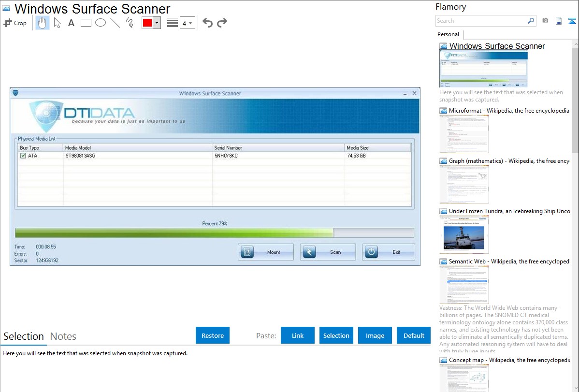Screen dimensions: 579x392
Task: Click the app icon beside main title
Action: pos(6,8)
